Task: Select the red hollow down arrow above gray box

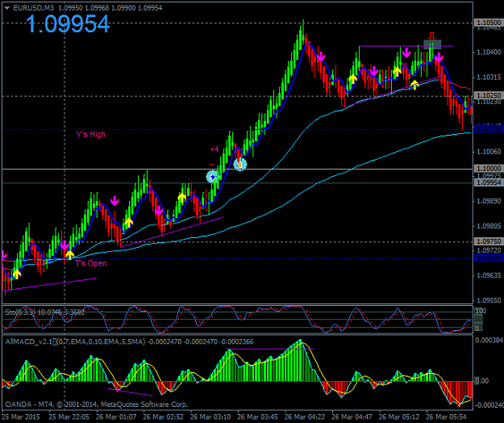Action: 431,36
